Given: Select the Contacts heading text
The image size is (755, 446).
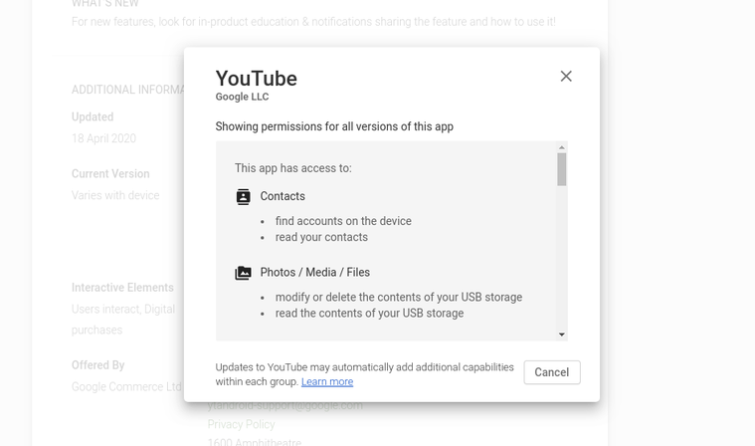Looking at the screenshot, I should coord(283,196).
